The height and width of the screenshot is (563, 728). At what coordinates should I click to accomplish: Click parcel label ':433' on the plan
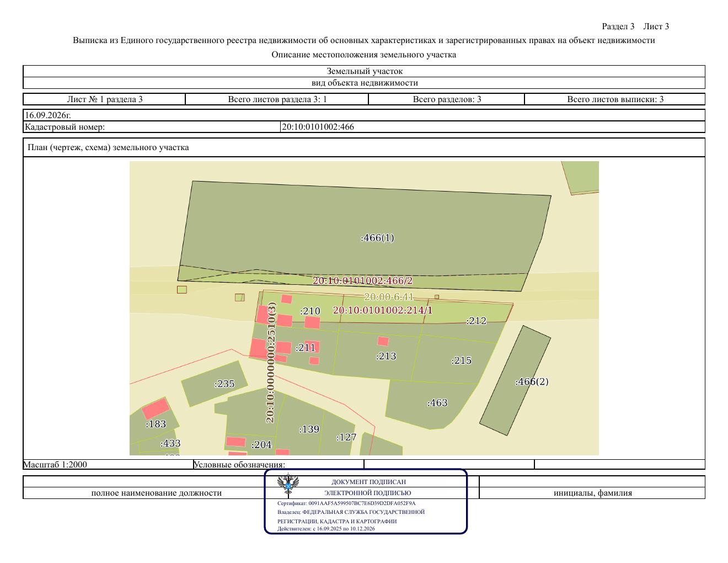(x=170, y=444)
